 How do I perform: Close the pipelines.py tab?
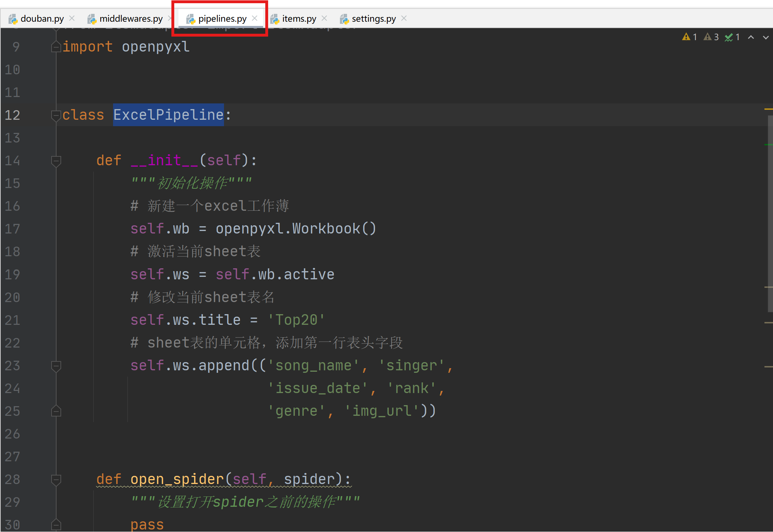255,18
